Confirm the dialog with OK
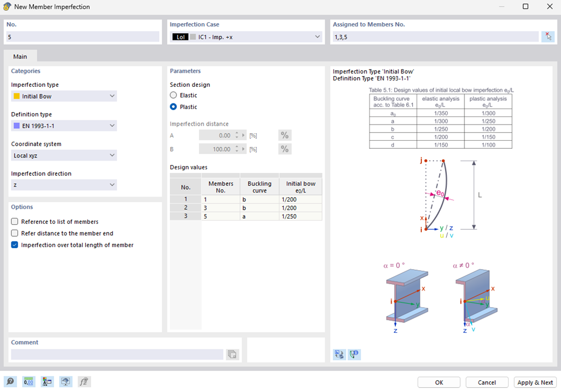 pos(439,382)
